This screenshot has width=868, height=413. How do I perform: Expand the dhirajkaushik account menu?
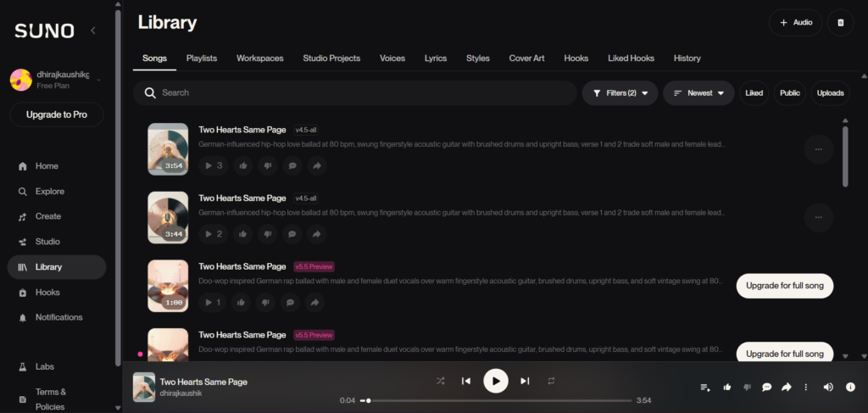(x=57, y=81)
